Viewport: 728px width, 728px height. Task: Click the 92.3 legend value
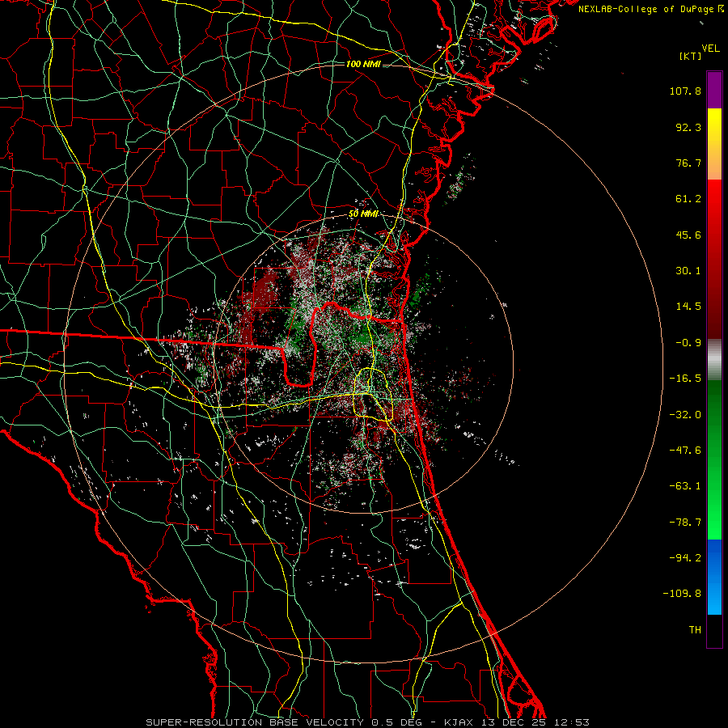coord(688,127)
